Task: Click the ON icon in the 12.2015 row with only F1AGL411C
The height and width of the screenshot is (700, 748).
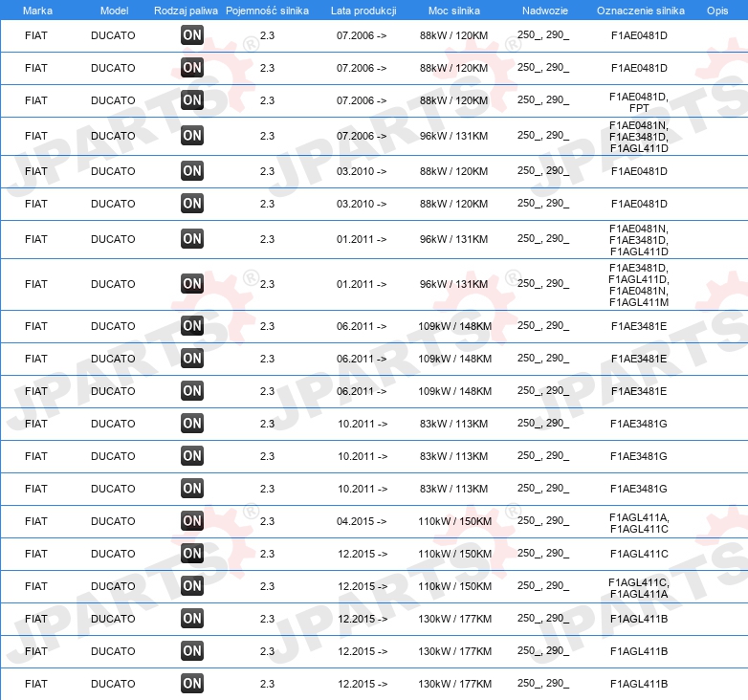Action: point(192,554)
